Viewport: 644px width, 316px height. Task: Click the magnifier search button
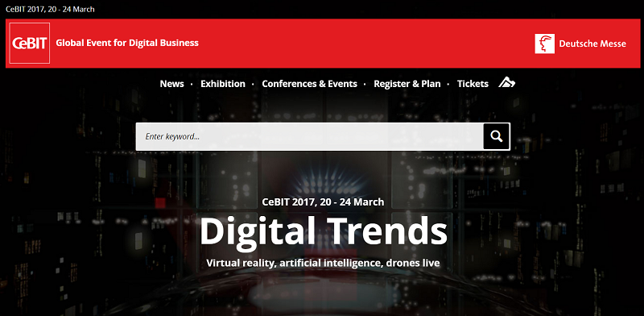[497, 136]
